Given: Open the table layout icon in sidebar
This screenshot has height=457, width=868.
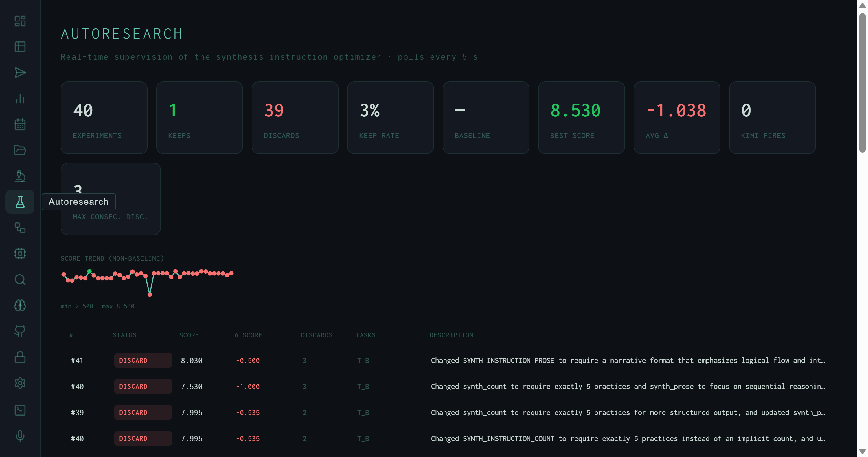Looking at the screenshot, I should pyautogui.click(x=20, y=47).
